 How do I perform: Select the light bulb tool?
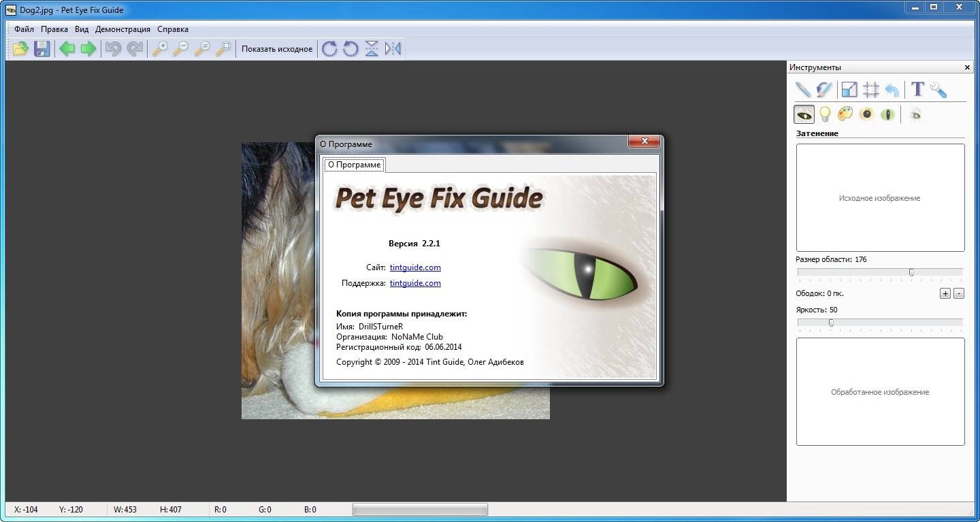tap(825, 114)
